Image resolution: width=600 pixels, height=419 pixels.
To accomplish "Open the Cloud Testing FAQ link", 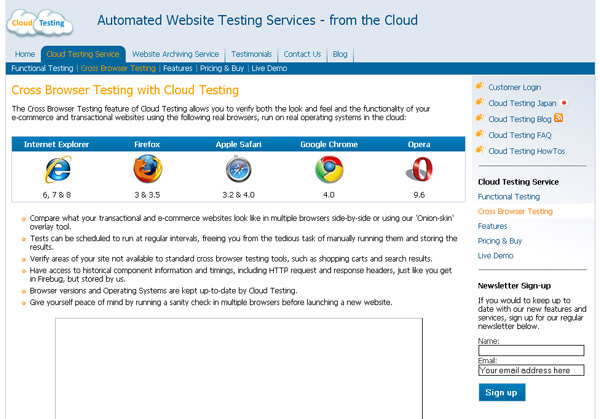I will pos(520,135).
